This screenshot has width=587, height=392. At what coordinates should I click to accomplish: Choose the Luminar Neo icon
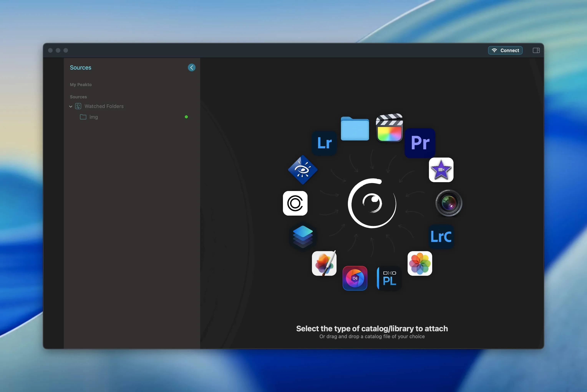[355, 278]
